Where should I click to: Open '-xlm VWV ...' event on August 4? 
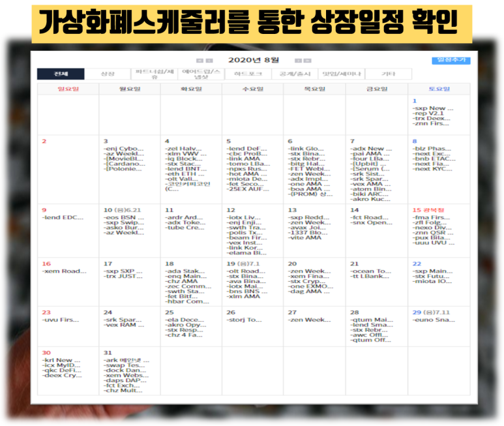click(185, 154)
